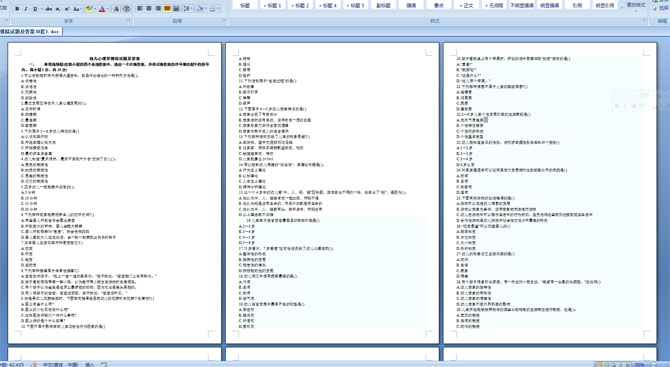Click the second page thumbnail
Screen dimensions: 670x367
332,193
